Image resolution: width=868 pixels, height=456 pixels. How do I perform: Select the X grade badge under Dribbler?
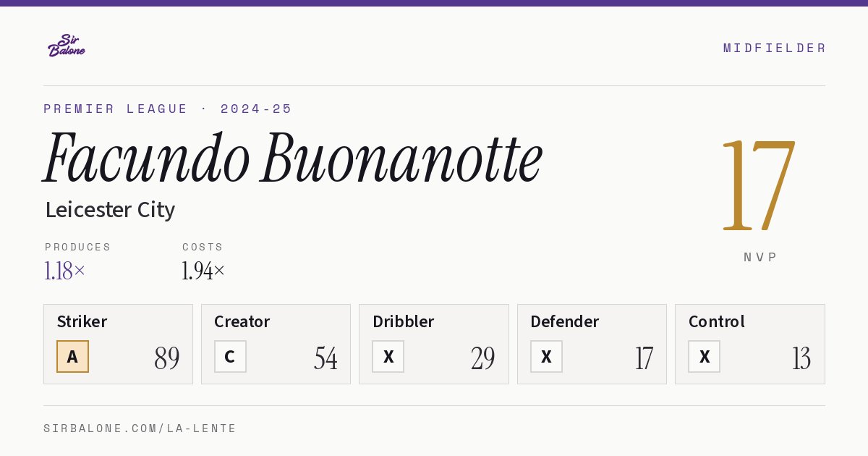[x=388, y=356]
